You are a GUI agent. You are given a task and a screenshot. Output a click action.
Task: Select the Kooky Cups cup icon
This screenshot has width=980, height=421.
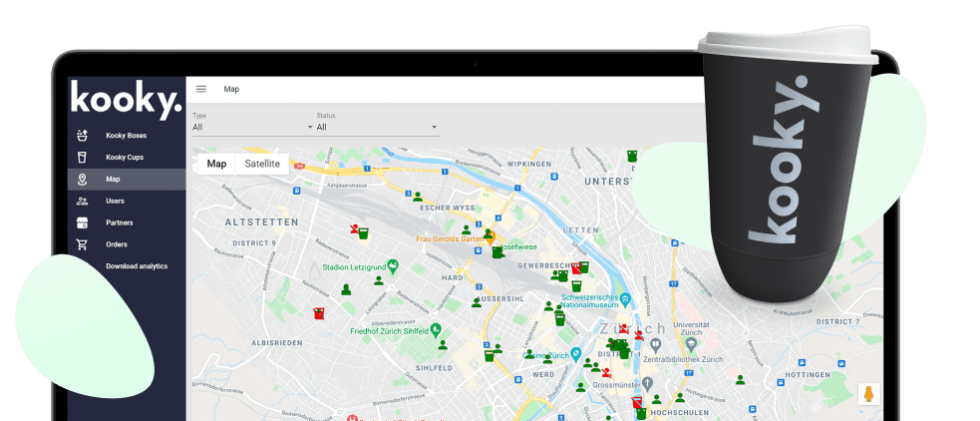[83, 158]
